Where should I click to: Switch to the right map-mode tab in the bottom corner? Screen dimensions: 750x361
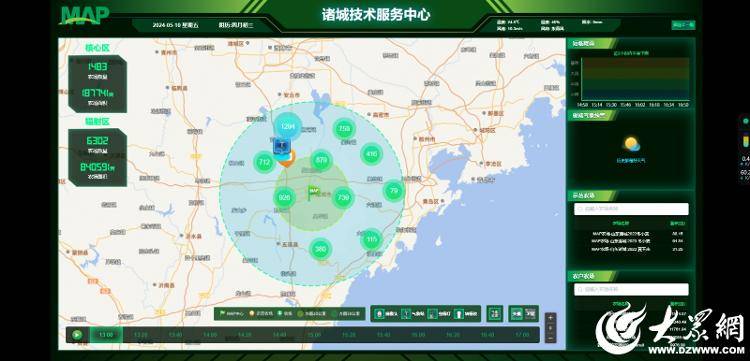[x=530, y=314]
